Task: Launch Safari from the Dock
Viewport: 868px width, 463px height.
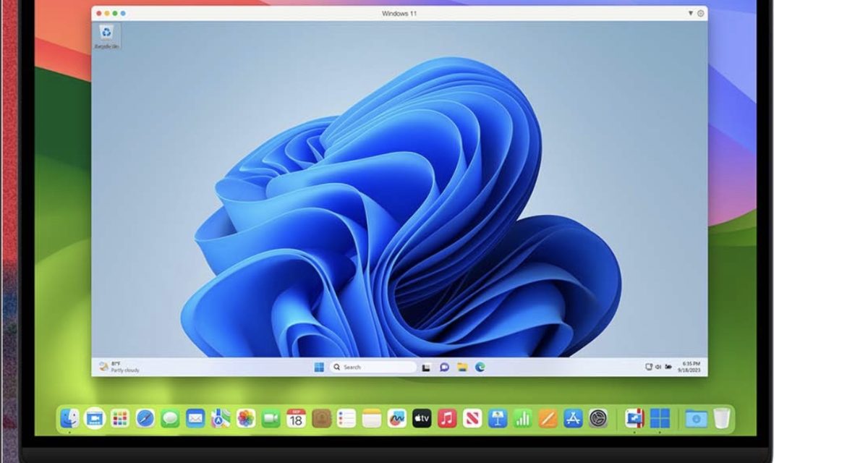Action: [x=145, y=418]
